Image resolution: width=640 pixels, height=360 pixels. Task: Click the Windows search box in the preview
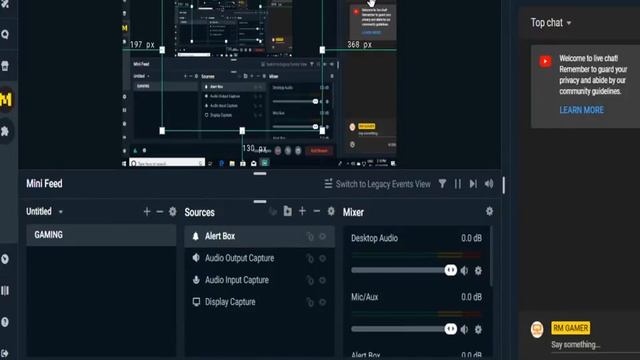[x=167, y=163]
